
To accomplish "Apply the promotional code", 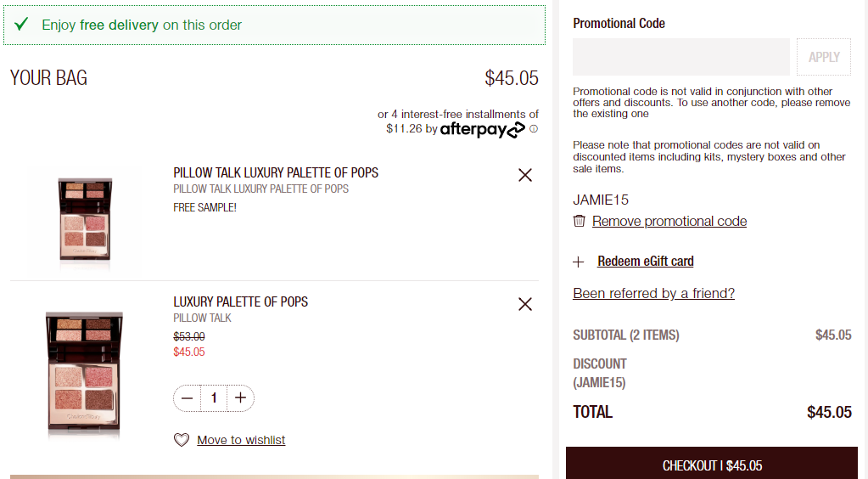I will [x=824, y=57].
